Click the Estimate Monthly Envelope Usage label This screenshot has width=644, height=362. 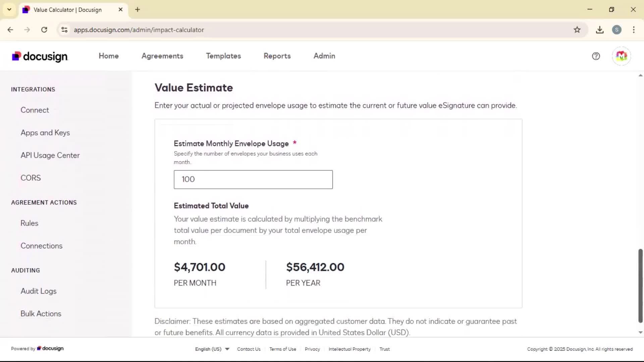pyautogui.click(x=231, y=143)
